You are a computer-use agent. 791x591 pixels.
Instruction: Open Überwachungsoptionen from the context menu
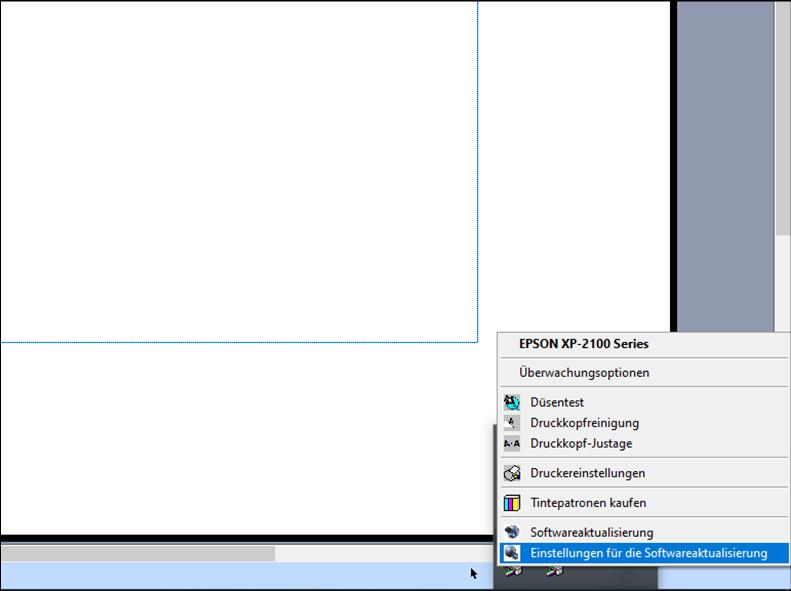[x=644, y=373]
